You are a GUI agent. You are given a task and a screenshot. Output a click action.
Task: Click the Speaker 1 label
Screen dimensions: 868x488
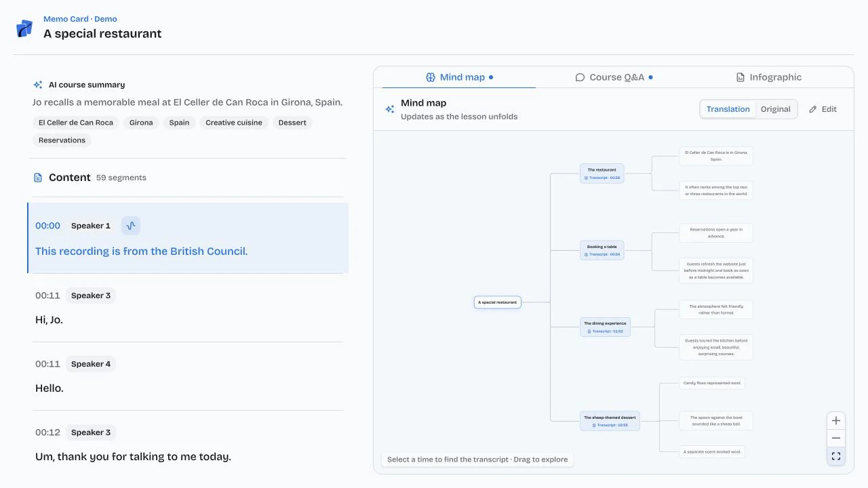point(91,226)
